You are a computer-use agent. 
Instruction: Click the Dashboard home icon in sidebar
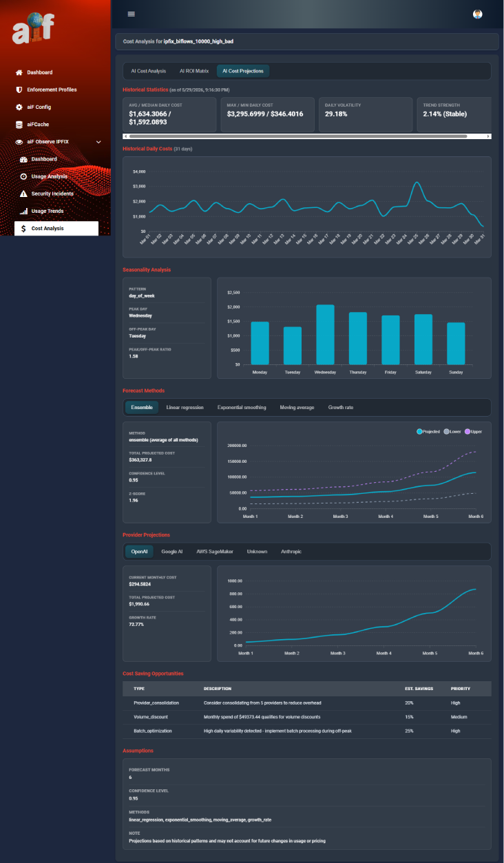(x=19, y=72)
